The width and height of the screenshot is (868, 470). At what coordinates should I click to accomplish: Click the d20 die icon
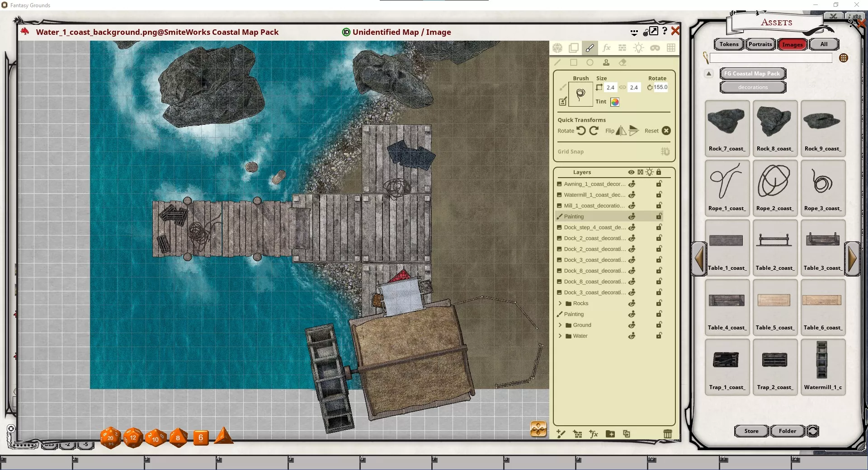tap(110, 437)
